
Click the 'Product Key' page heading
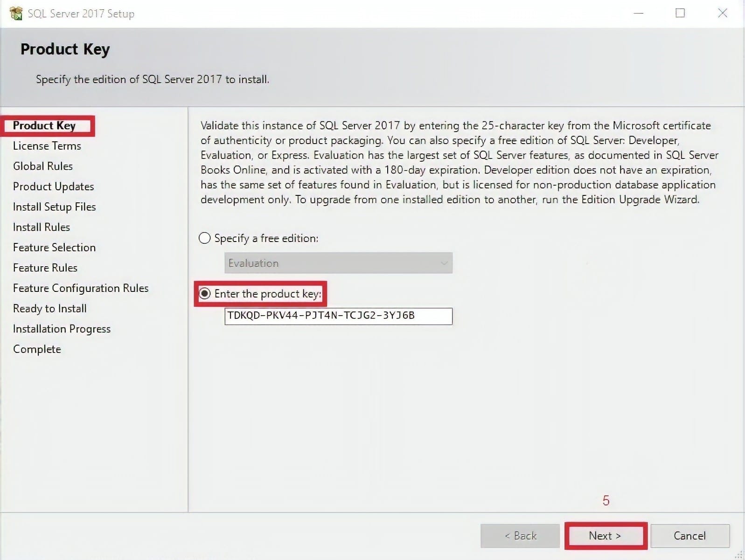[65, 49]
